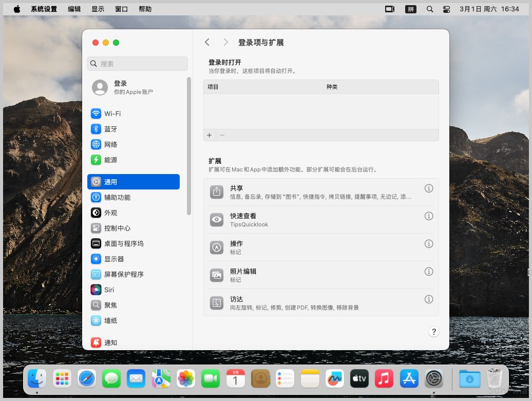Select the 蓝牙 Bluetooth sidebar item
This screenshot has height=401, width=532.
click(110, 129)
